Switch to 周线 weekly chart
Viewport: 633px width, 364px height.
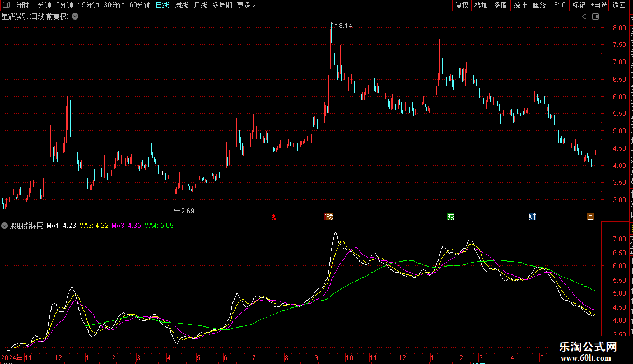(181, 5)
